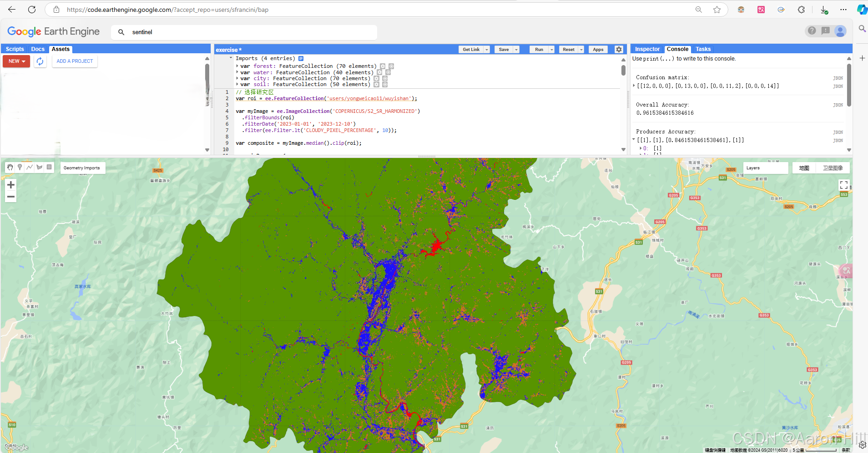Open the Geometry Imports panel
Screen dimensions: 868x453
(82, 168)
